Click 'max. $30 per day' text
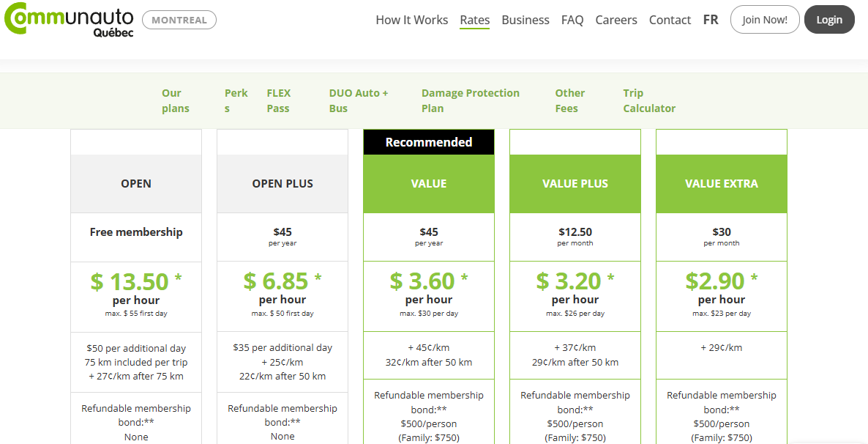 click(x=429, y=313)
